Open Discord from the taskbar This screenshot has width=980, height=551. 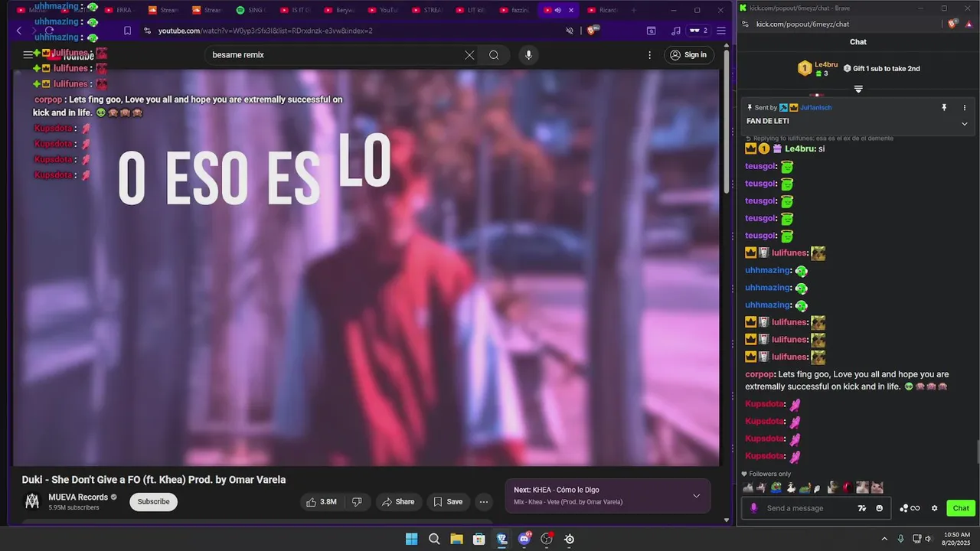pyautogui.click(x=524, y=539)
